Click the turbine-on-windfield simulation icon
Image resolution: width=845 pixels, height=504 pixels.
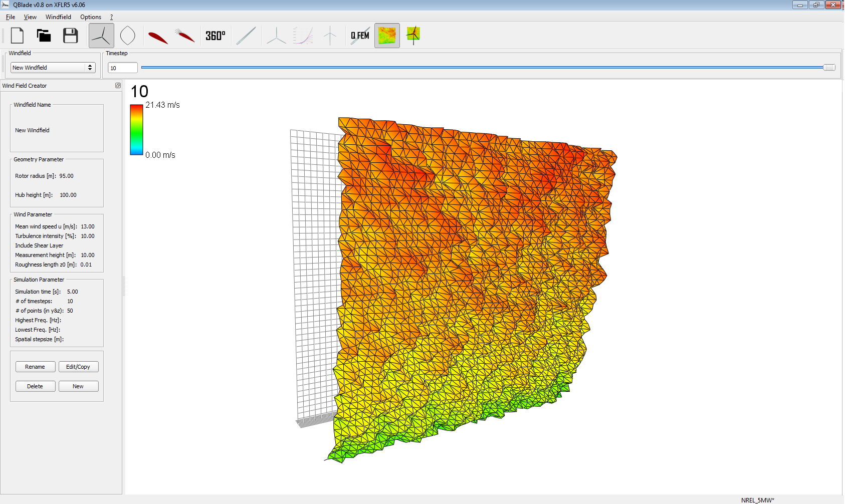point(413,36)
